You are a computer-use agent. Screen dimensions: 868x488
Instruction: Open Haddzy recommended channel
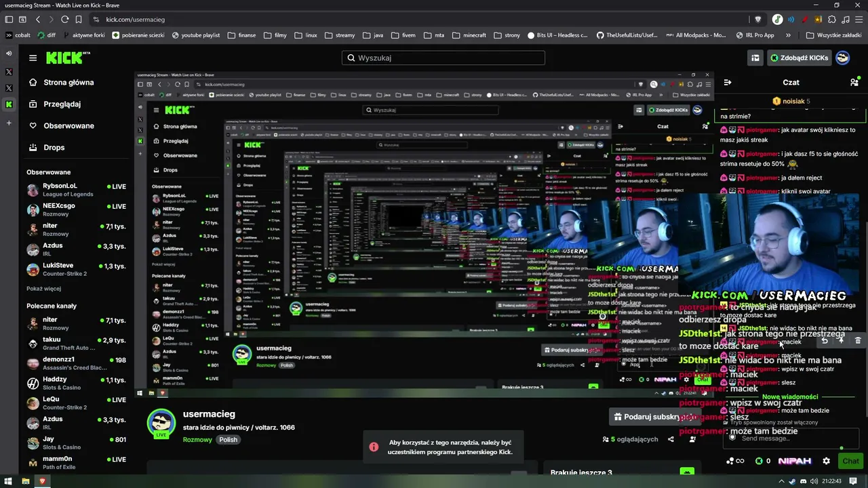(x=76, y=383)
